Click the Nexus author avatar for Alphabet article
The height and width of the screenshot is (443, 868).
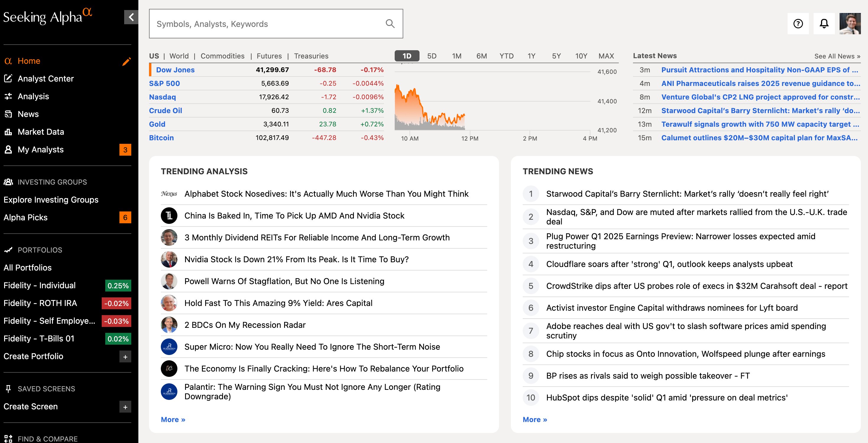click(169, 194)
